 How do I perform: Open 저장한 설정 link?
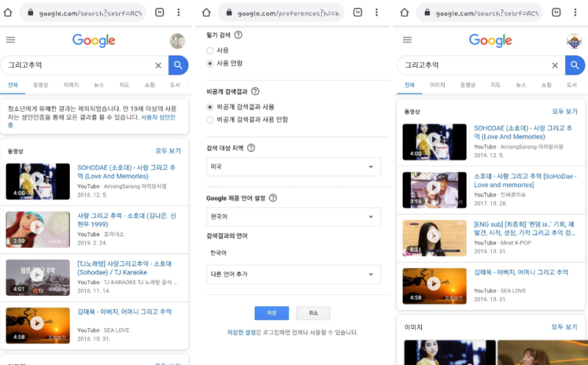point(242,333)
